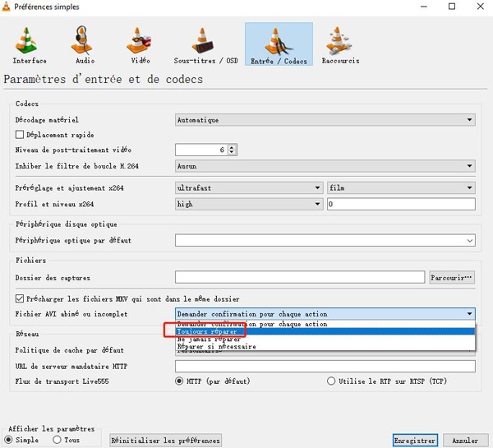Image resolution: width=493 pixels, height=448 pixels.
Task: Click the VLC cone title bar icon
Action: 6,7
